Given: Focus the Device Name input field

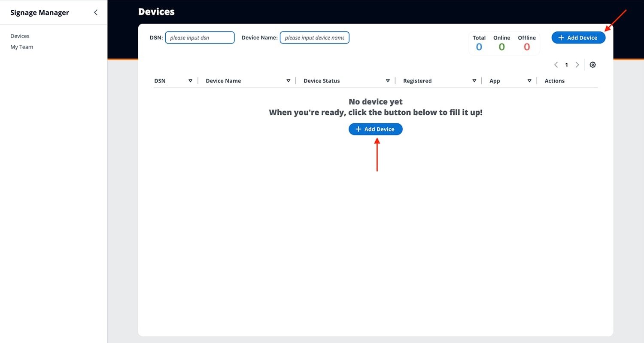Looking at the screenshot, I should (315, 38).
